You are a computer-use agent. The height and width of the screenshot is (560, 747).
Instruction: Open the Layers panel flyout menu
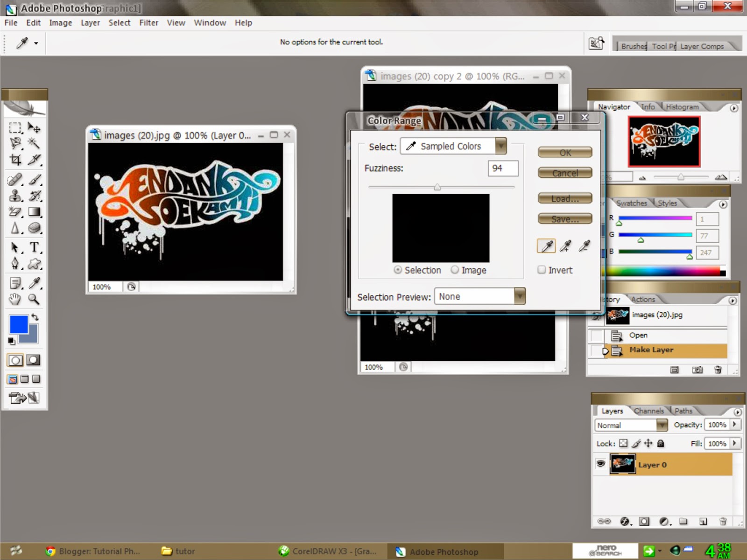[737, 412]
